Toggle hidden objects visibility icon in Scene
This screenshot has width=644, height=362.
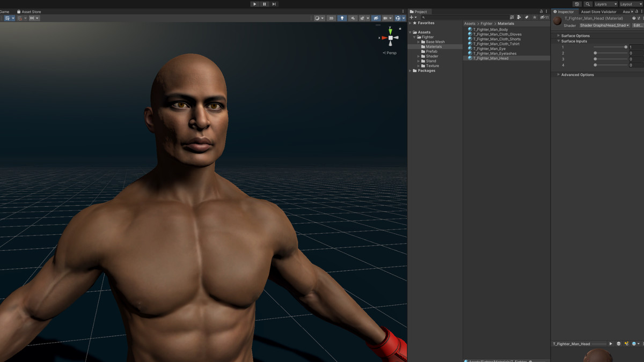[376, 18]
